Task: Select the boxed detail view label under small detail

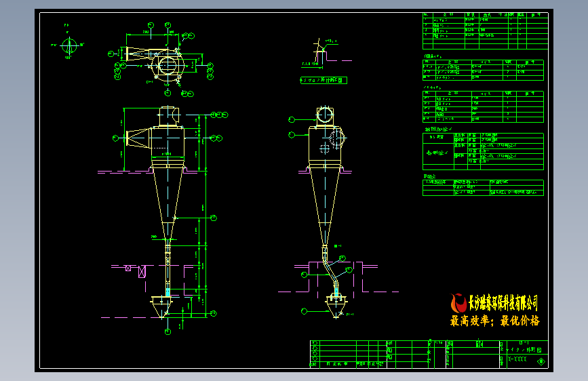Action: 324,80
